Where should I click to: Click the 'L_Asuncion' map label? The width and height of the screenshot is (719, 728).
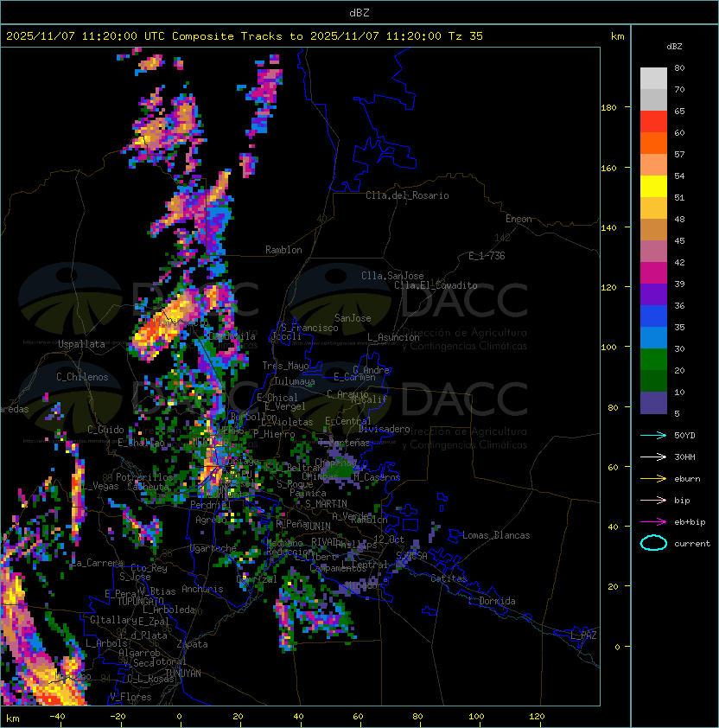(x=393, y=337)
